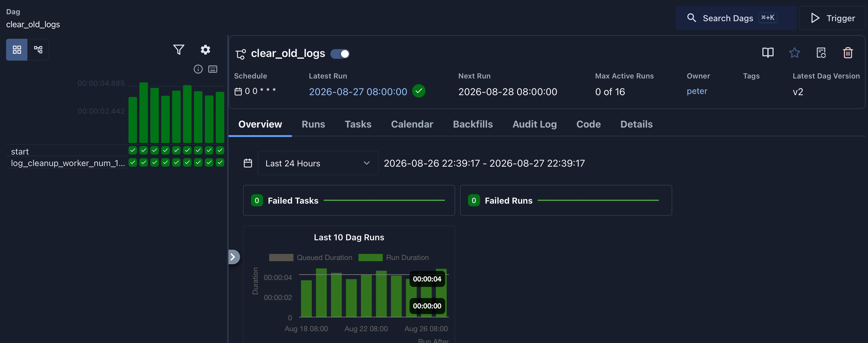The width and height of the screenshot is (868, 343).
Task: Click first bar in Last 10 Dag Runs
Action: tap(306, 298)
